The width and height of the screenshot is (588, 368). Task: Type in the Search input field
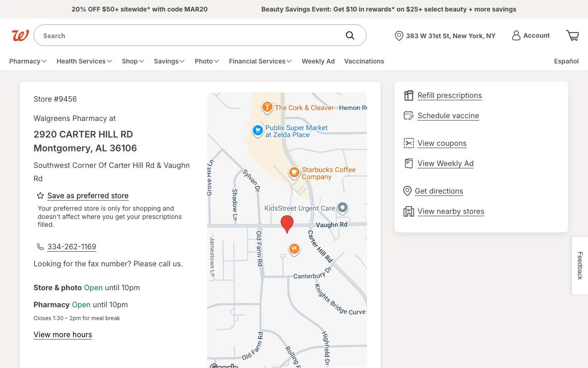[x=188, y=35]
